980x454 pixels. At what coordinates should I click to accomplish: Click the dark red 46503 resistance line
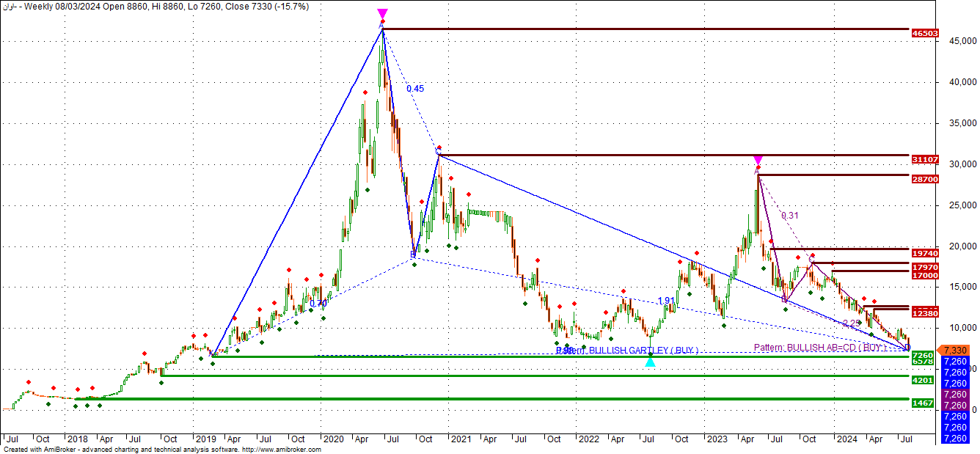pyautogui.click(x=646, y=29)
